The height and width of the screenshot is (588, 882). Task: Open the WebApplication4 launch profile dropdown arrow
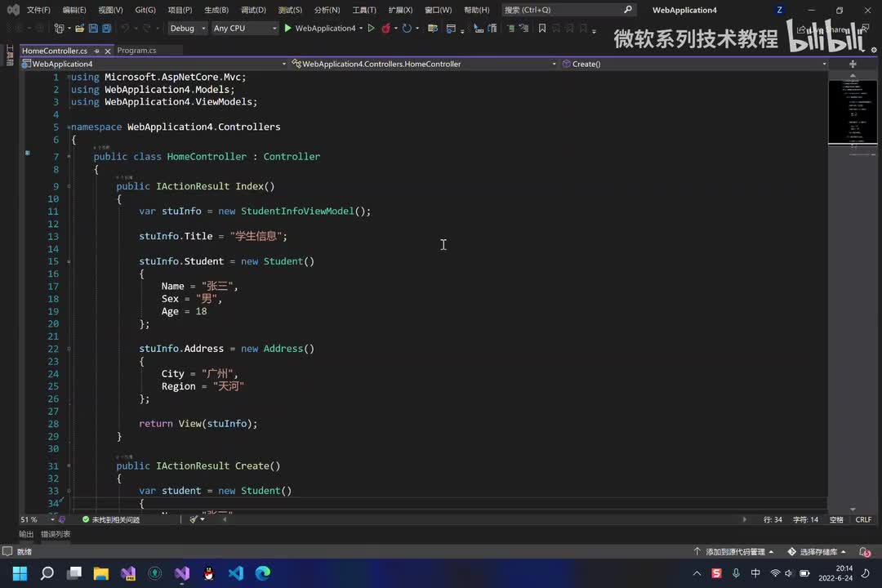[361, 28]
